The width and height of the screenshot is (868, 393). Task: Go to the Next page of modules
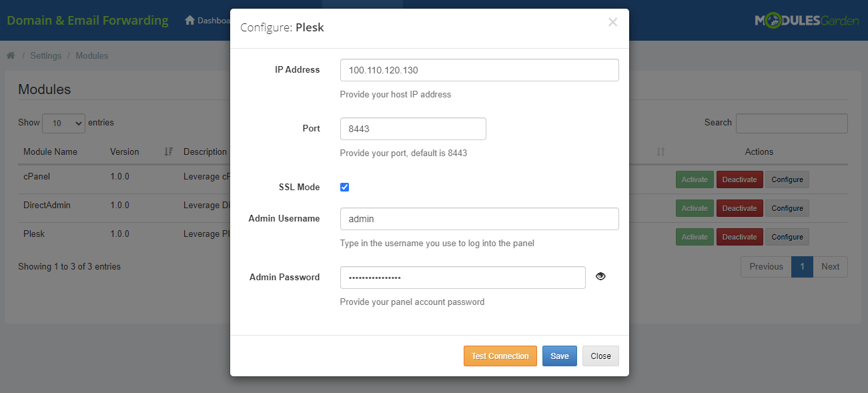tap(830, 266)
